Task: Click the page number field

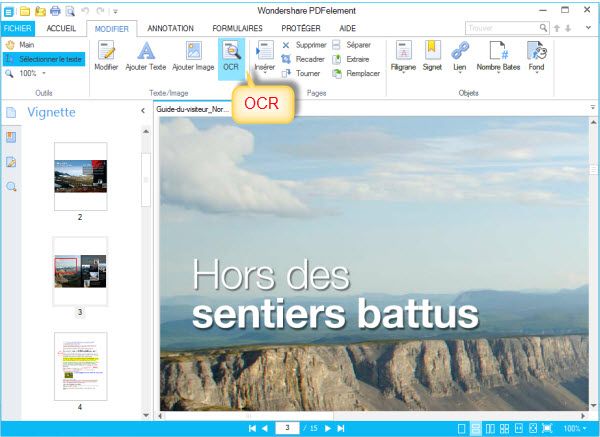Action: click(x=287, y=428)
